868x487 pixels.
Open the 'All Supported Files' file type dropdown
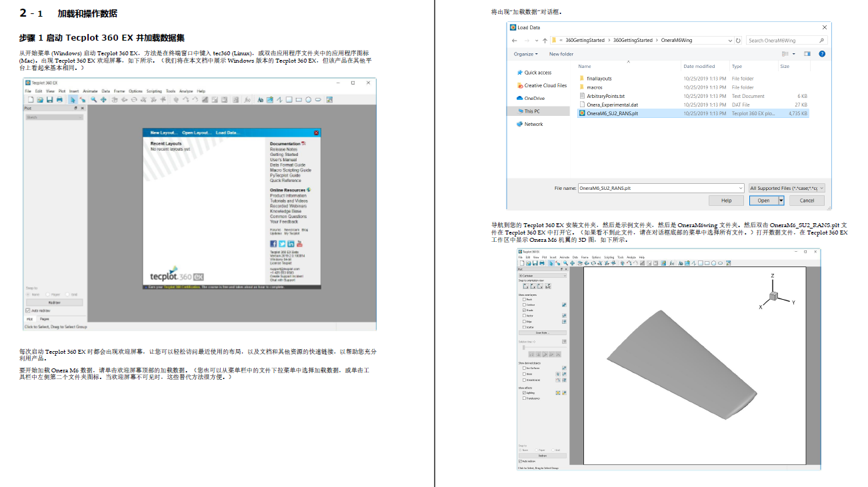point(787,189)
